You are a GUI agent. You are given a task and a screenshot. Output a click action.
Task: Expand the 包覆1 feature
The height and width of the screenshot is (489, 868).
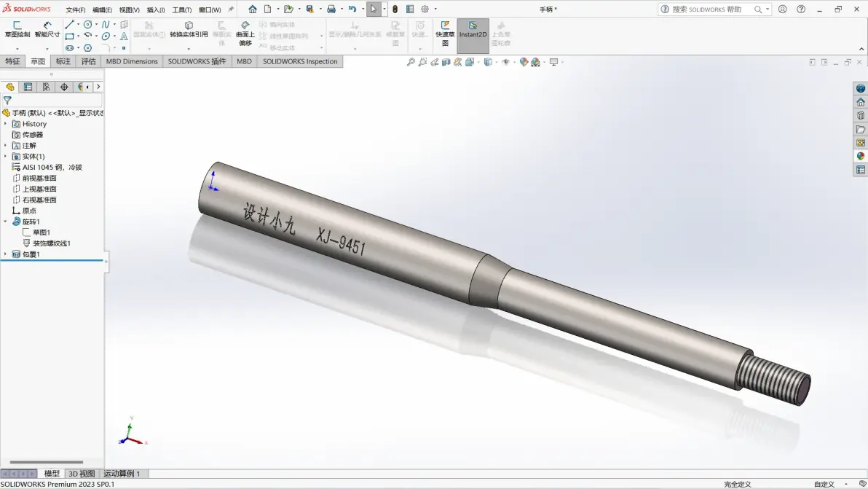pyautogui.click(x=6, y=254)
